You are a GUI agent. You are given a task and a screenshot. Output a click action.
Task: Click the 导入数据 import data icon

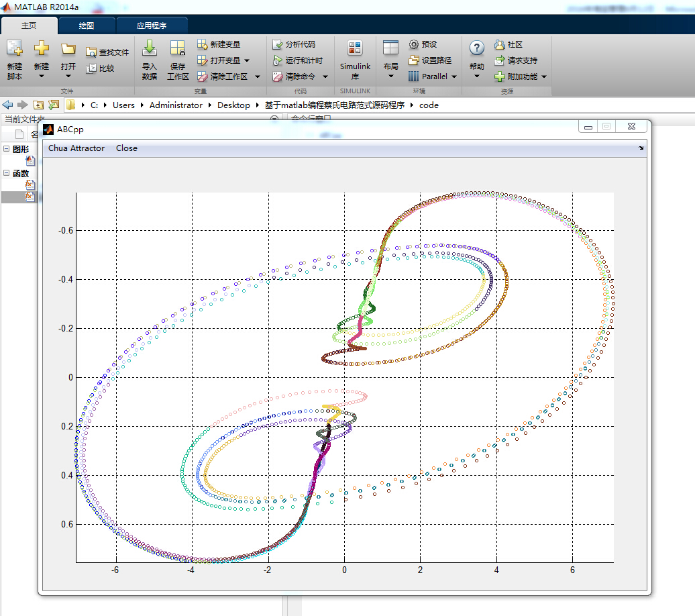point(150,49)
